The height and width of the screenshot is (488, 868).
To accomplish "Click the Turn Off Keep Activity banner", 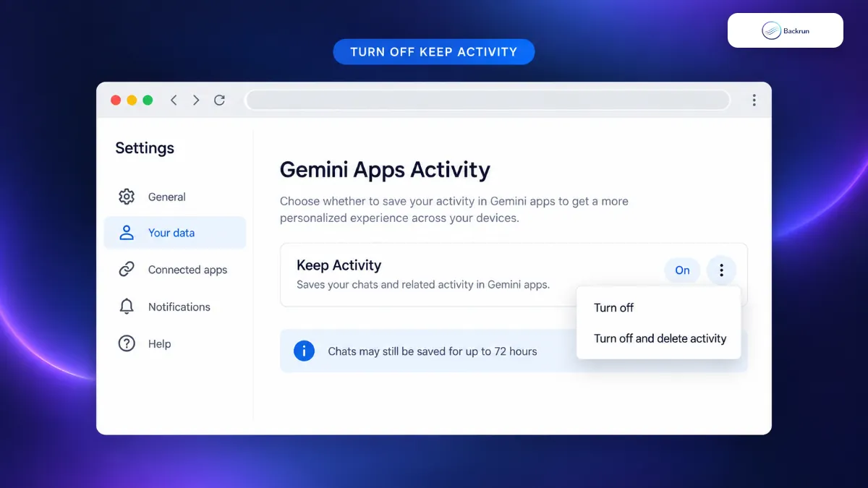I will [434, 52].
